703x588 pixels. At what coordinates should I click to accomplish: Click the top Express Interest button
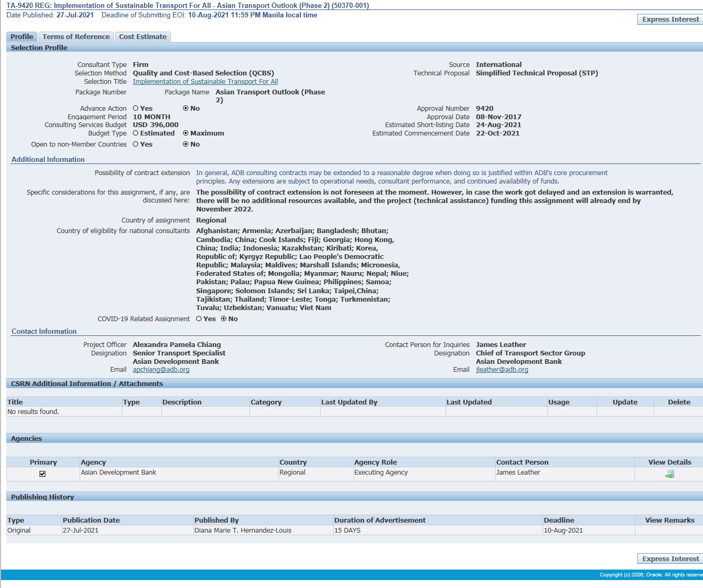[x=670, y=20]
